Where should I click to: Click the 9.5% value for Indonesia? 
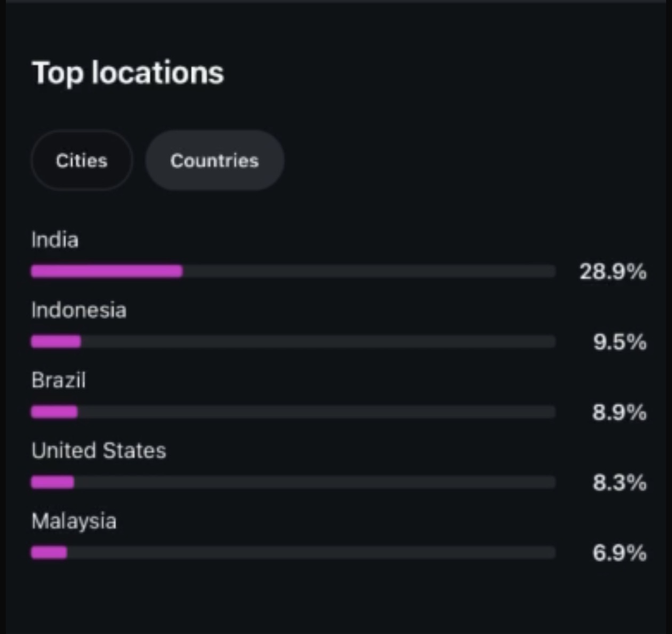(x=620, y=342)
